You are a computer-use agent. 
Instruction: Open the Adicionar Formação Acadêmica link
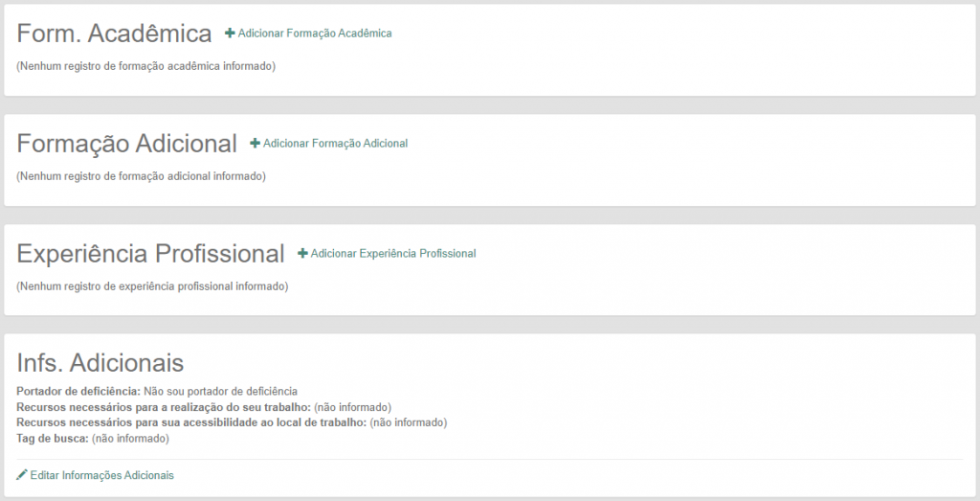(315, 34)
